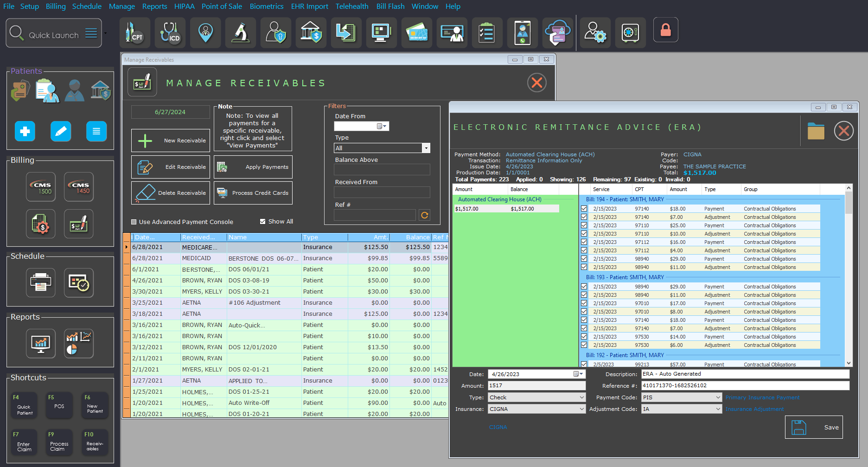Open the Insurance CIGNA dropdown
Image resolution: width=868 pixels, height=467 pixels.
coord(581,409)
